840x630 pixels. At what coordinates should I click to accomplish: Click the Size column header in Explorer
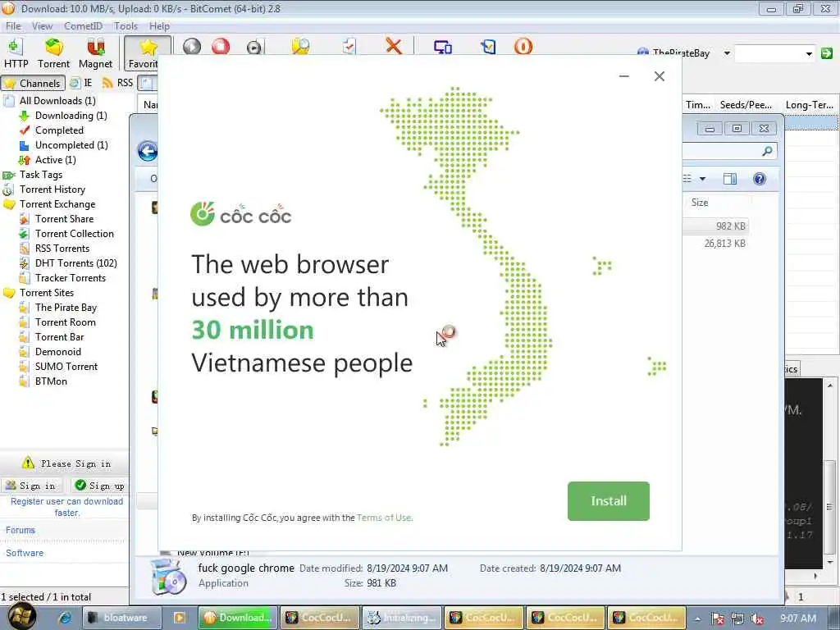[x=700, y=203]
